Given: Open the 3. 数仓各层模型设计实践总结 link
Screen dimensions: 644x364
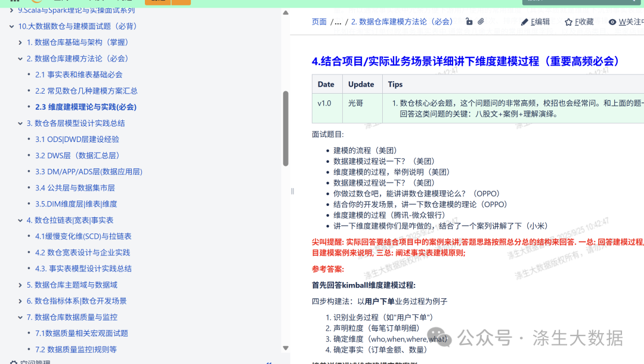Looking at the screenshot, I should 76,124.
